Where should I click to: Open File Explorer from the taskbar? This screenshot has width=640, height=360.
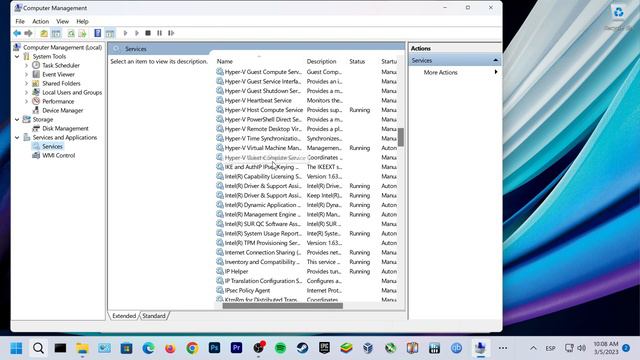click(x=82, y=348)
